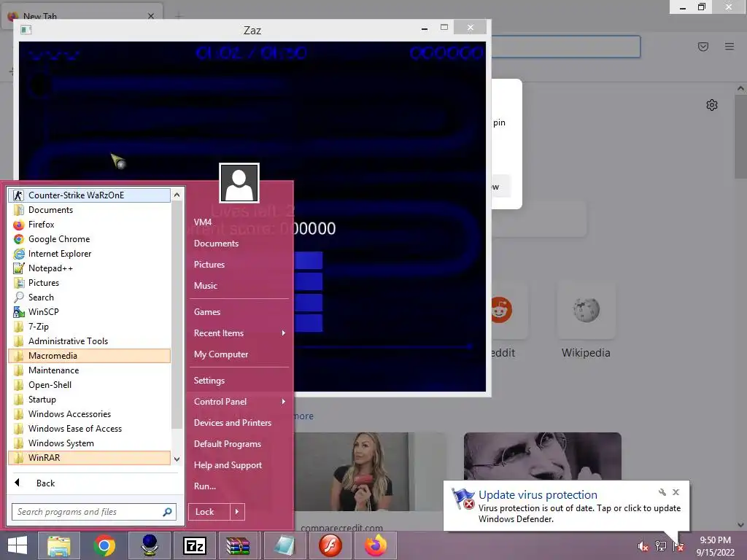Expand the Recent Items submenu
This screenshot has height=560, width=747.
click(239, 333)
